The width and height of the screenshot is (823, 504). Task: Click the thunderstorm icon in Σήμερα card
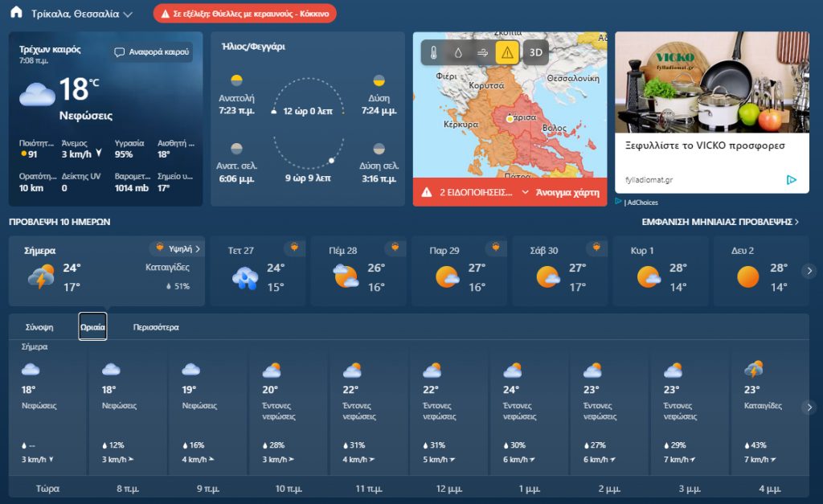click(x=42, y=277)
